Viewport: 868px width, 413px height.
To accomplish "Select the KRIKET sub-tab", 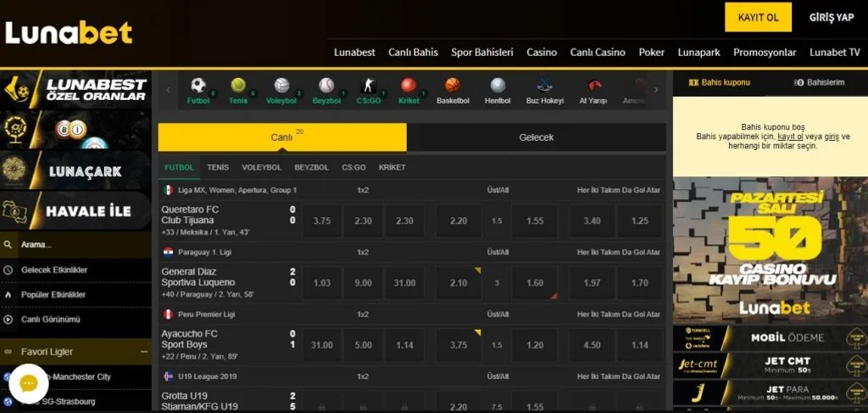I will pos(392,167).
